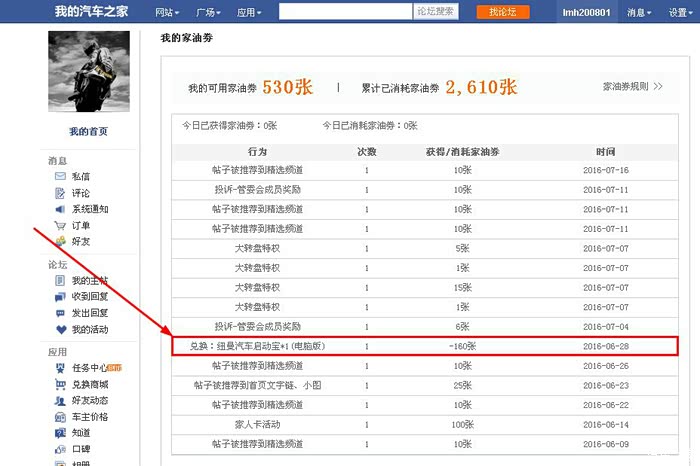The width and height of the screenshot is (700, 466).
Task: Open 收到回复 received replies icon
Action: 61,297
